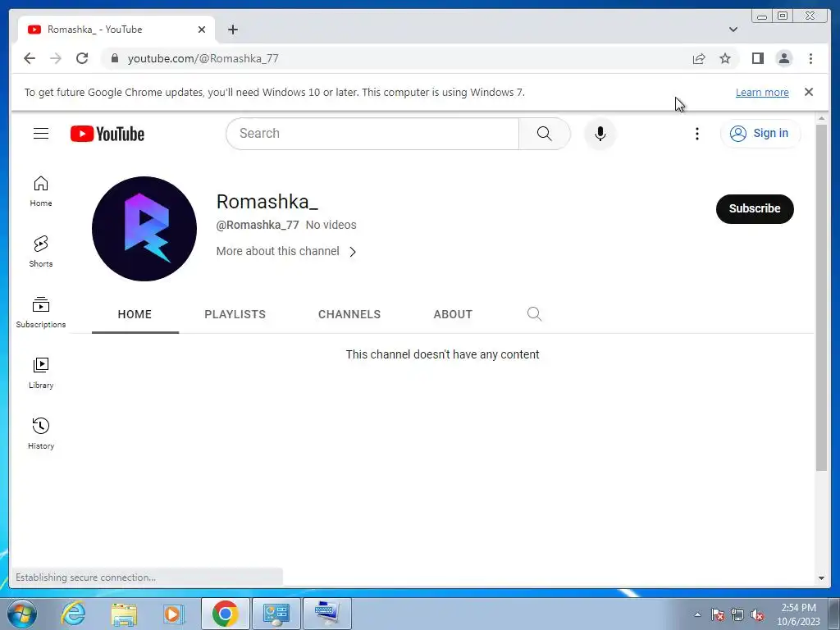Click the muted volume tray icon
840x630 pixels.
757,614
